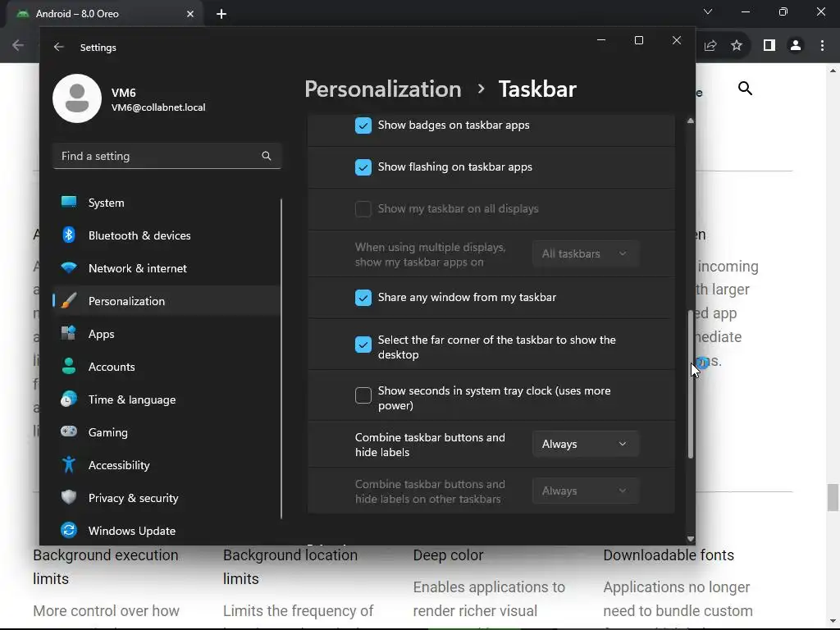Click the webpage search magnifier icon

tap(745, 89)
